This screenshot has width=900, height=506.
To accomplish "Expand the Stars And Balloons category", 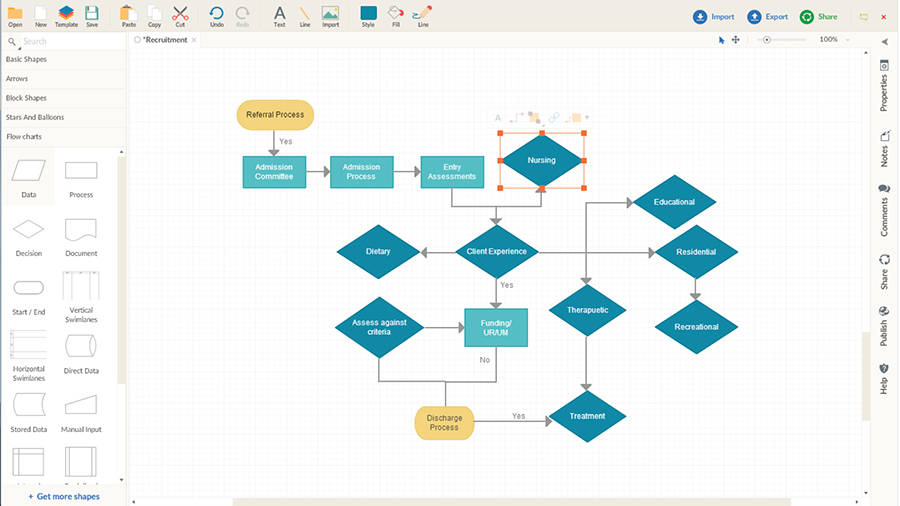I will click(x=63, y=117).
